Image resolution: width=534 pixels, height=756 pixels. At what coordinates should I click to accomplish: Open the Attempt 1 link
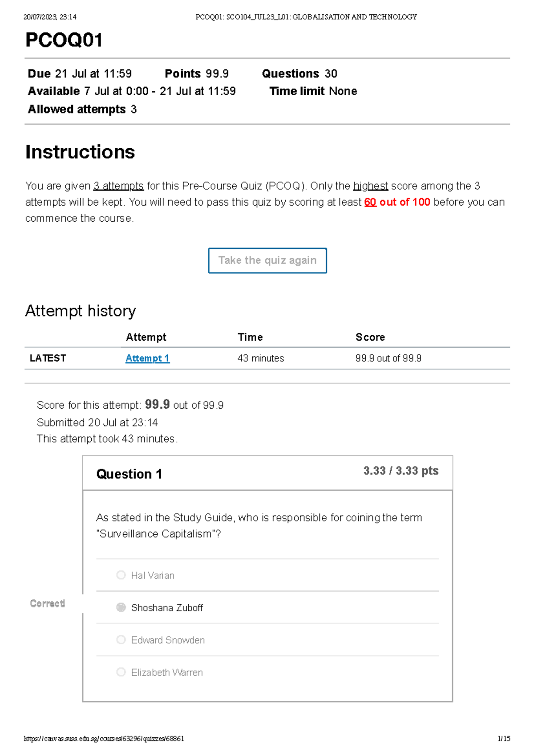pos(147,358)
